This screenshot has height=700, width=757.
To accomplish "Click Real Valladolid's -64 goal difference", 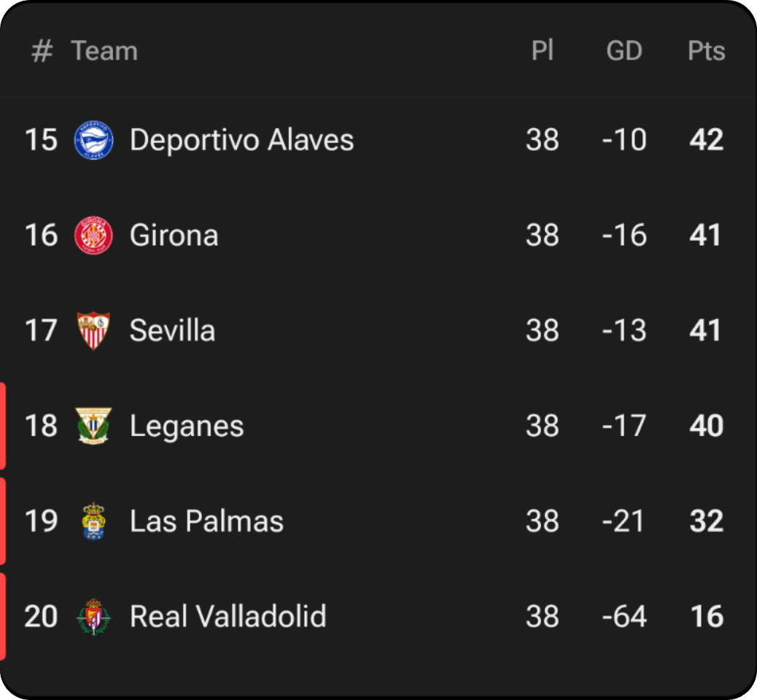I will click(624, 617).
